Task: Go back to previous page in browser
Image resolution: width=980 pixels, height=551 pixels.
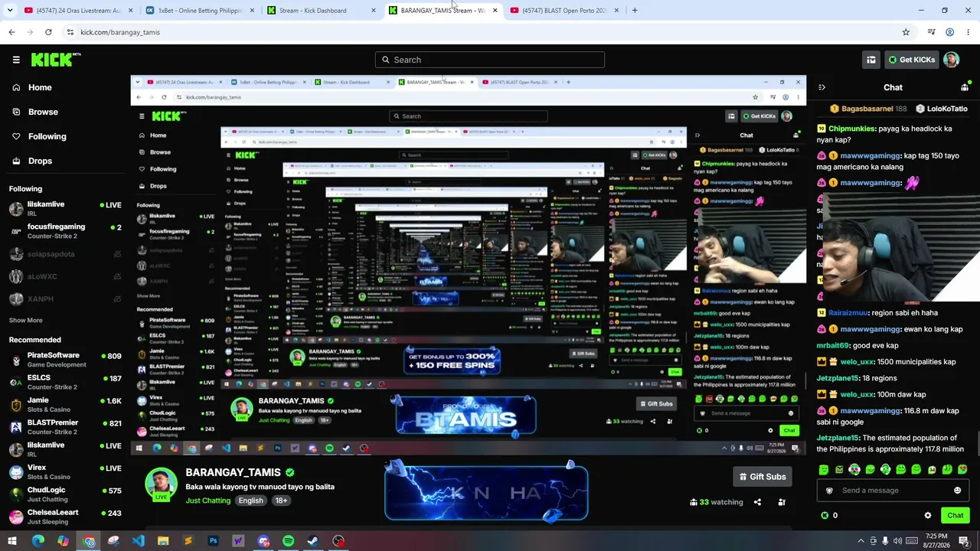Action: point(11,32)
